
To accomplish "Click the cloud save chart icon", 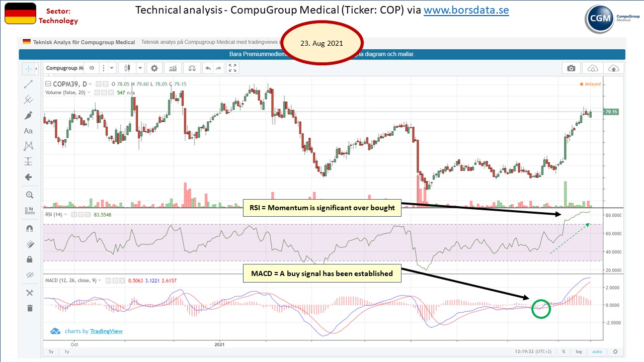I will coord(614,68).
